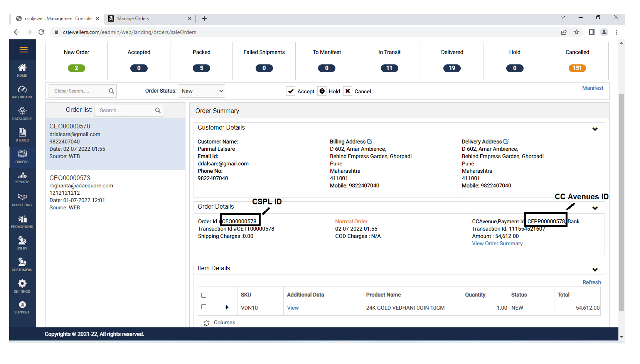Click the Hold order icon
This screenshot has width=640, height=364.
click(322, 91)
